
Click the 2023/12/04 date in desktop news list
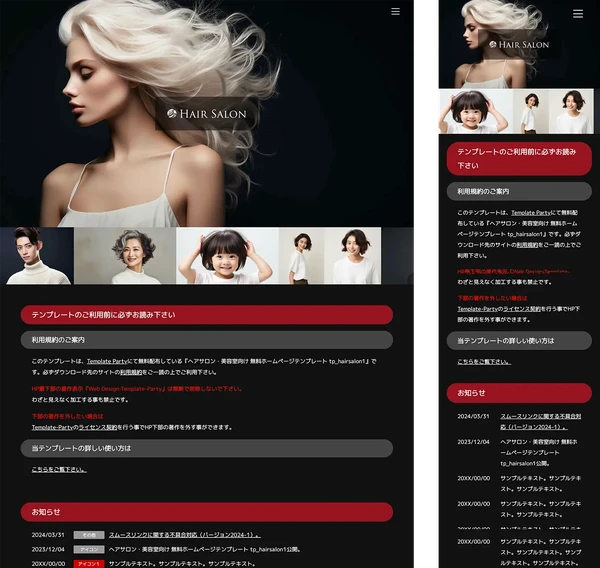pyautogui.click(x=48, y=549)
